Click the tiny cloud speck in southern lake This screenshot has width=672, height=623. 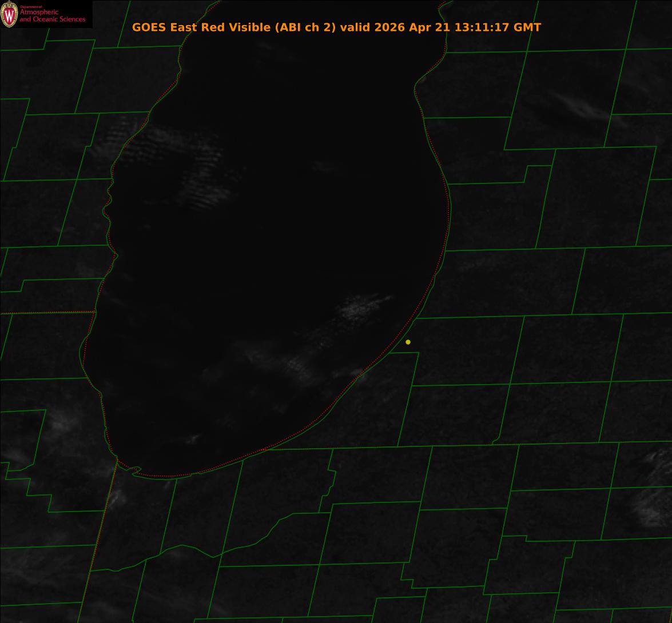click(x=192, y=439)
